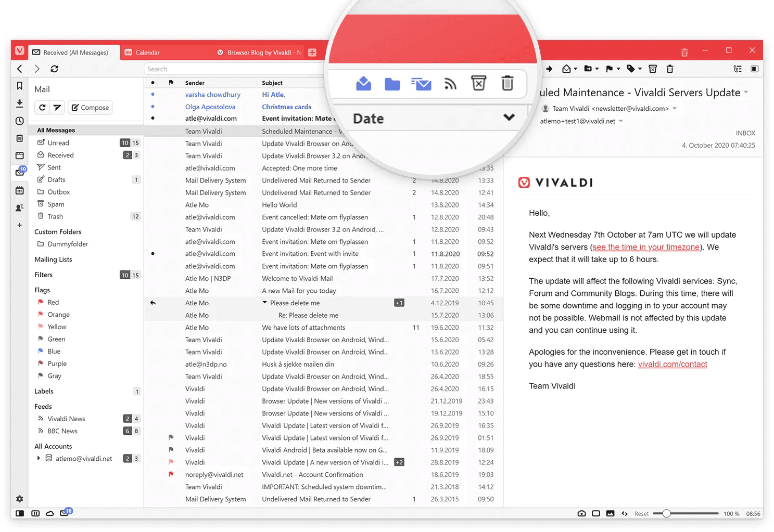
Task: Click the reload icon in the navigation bar
Action: coord(54,69)
